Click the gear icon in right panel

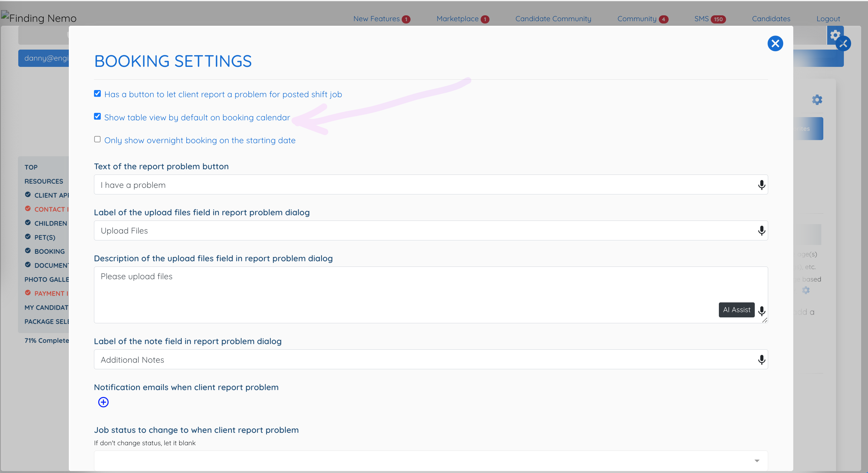point(817,100)
